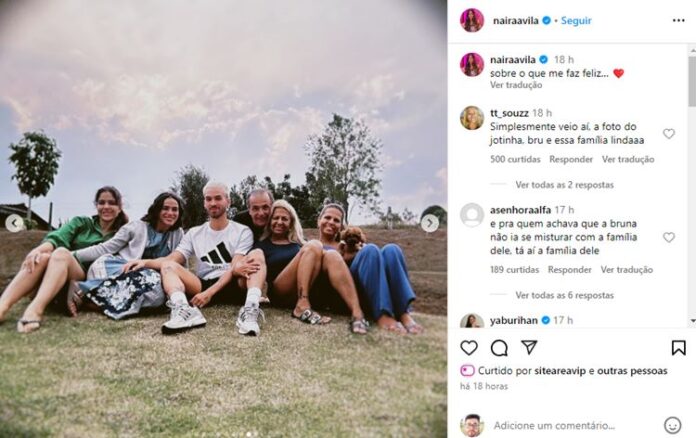Save the post with the bookmark icon
The image size is (696, 438).
coord(678,348)
